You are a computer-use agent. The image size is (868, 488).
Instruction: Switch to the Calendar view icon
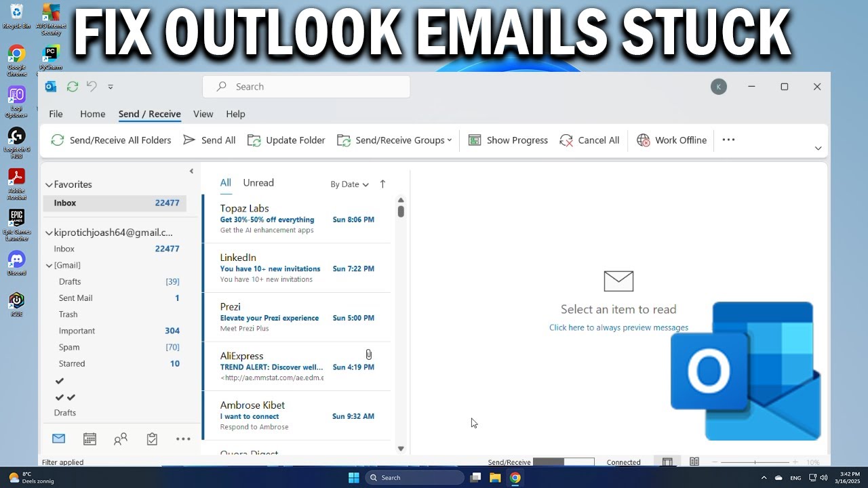[90, 439]
